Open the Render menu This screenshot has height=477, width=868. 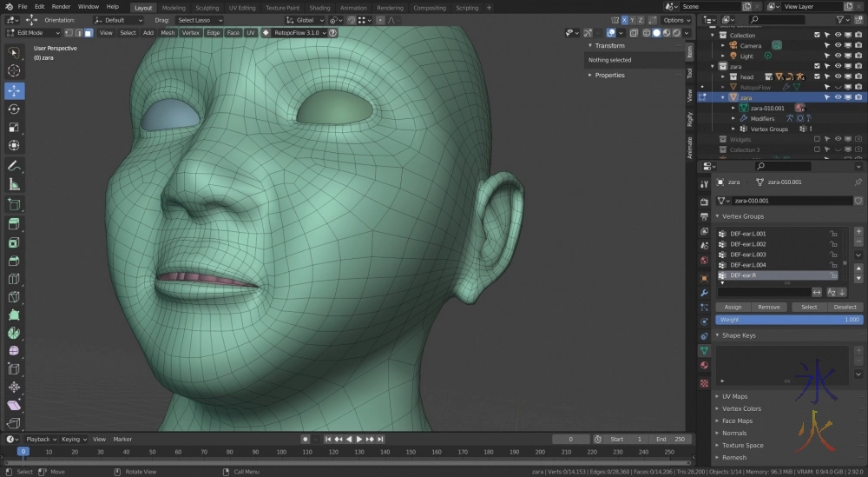pos(61,7)
